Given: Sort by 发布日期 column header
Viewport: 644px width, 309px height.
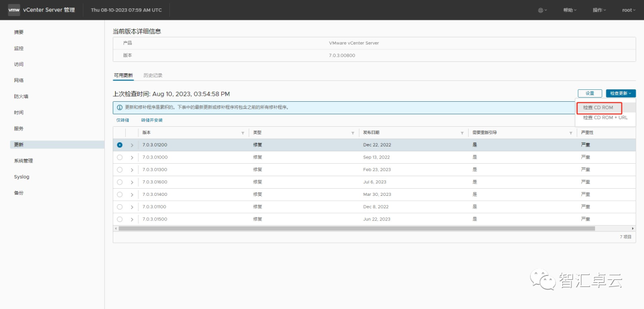Looking at the screenshot, I should (371, 133).
